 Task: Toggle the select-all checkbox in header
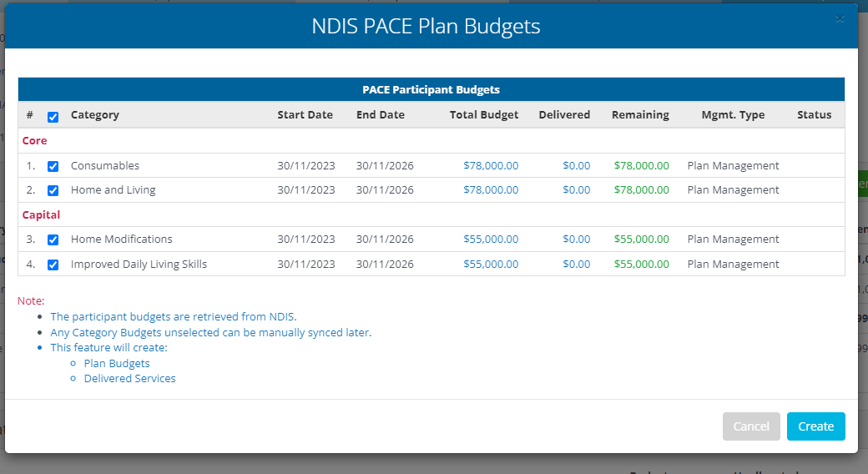pos(53,117)
